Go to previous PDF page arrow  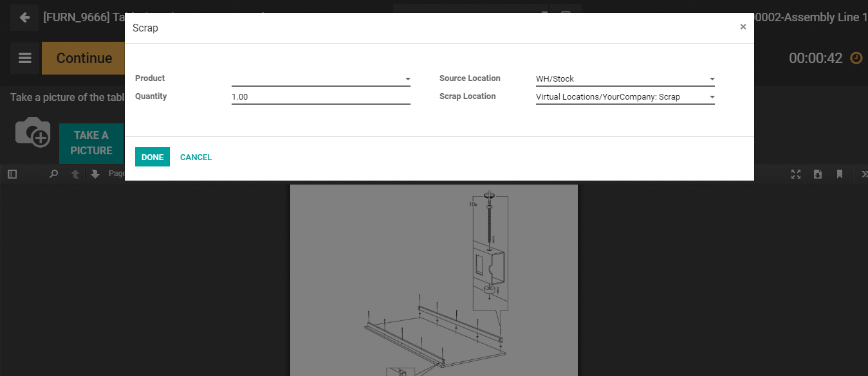(x=75, y=174)
